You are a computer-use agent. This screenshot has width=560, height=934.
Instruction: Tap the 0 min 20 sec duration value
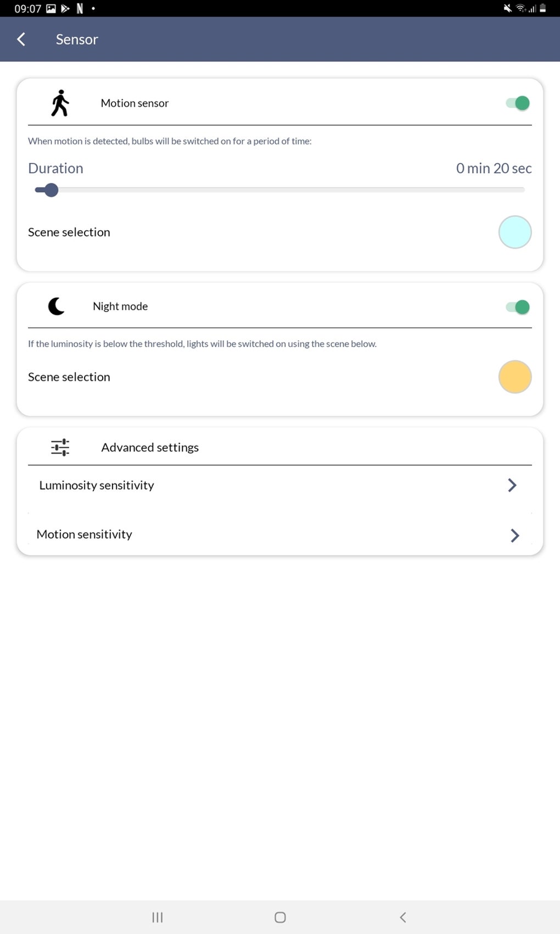[494, 168]
